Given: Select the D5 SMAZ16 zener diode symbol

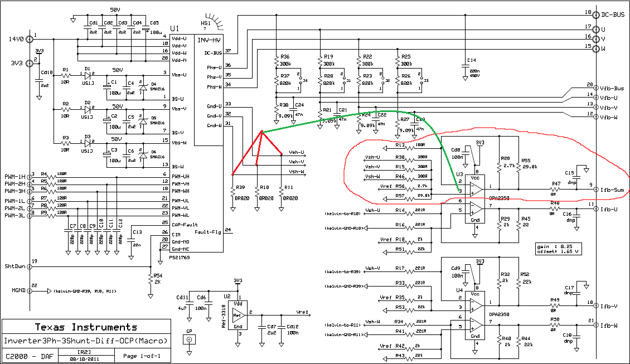Looking at the screenshot, I should (143, 120).
